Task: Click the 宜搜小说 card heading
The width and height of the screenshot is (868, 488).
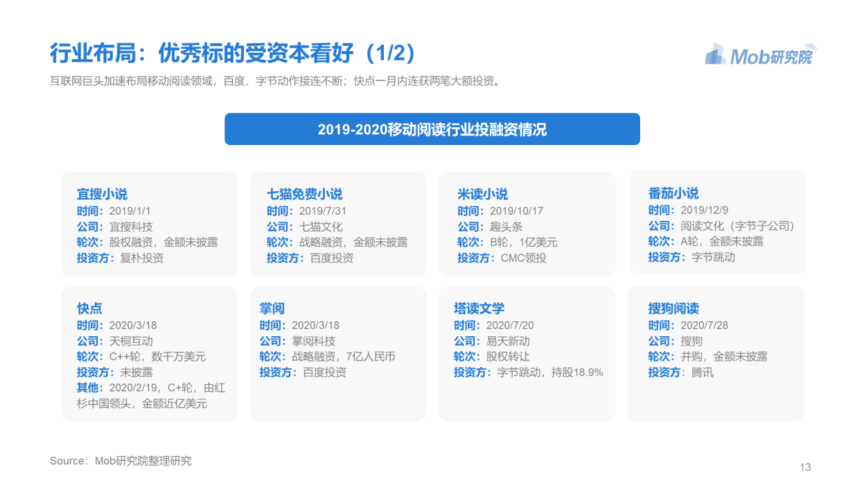Action: pos(102,195)
